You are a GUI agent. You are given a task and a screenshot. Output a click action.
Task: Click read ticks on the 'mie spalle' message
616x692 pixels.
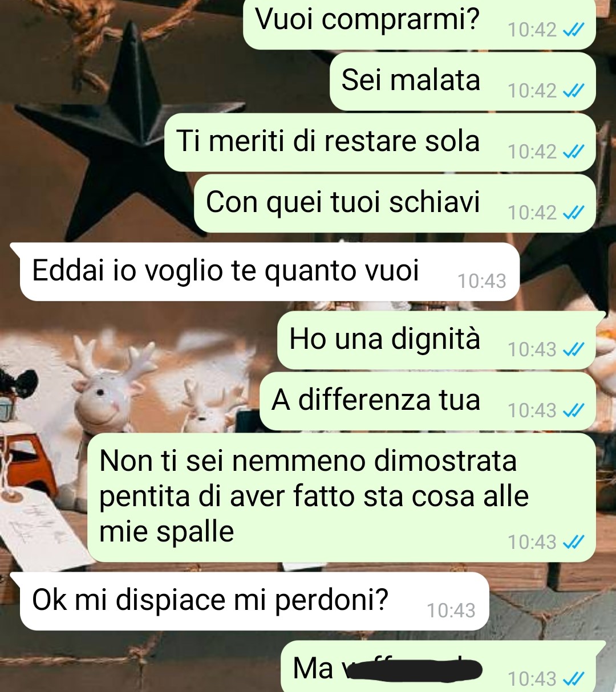click(x=573, y=542)
